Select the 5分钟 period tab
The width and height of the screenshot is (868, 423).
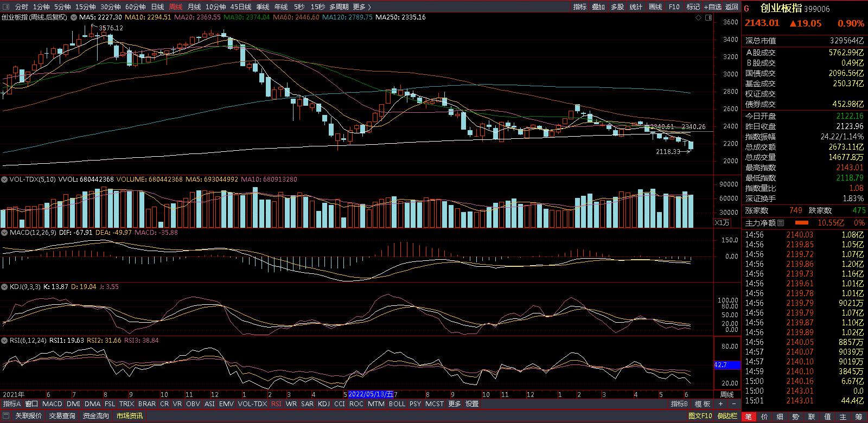click(62, 7)
